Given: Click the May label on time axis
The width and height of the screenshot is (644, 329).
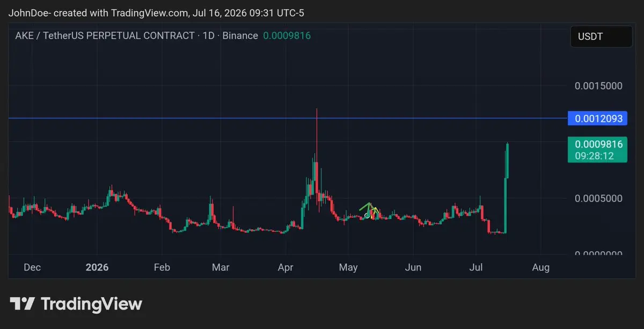Looking at the screenshot, I should coord(348,267).
